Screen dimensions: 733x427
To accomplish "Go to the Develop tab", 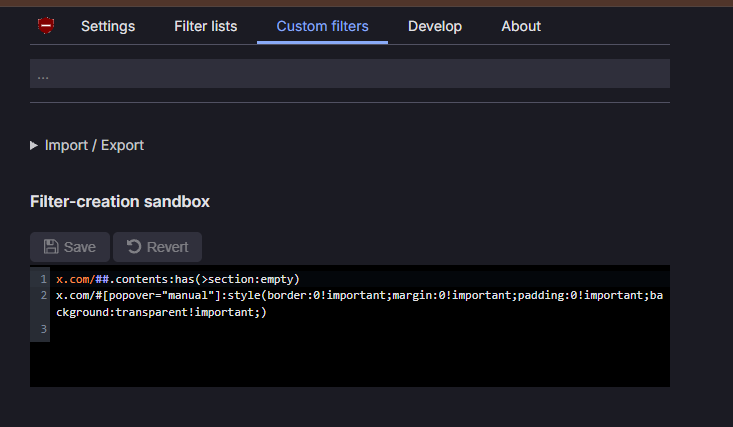I will [435, 26].
